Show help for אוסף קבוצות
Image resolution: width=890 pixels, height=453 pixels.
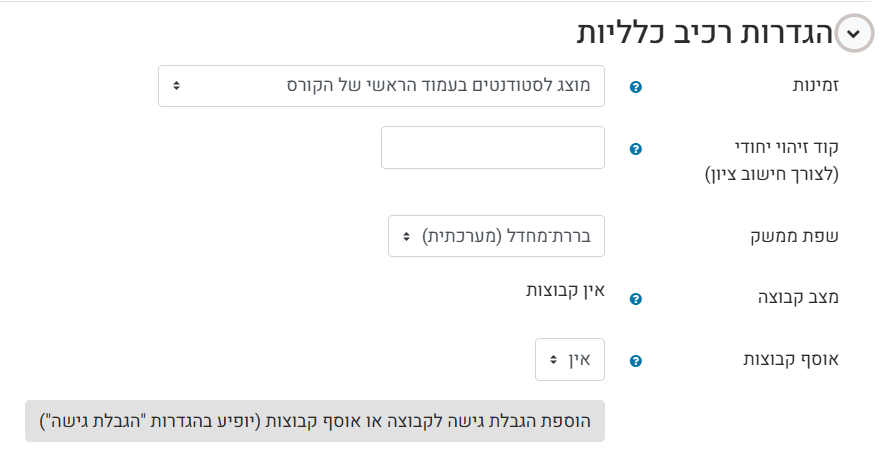coord(635,361)
